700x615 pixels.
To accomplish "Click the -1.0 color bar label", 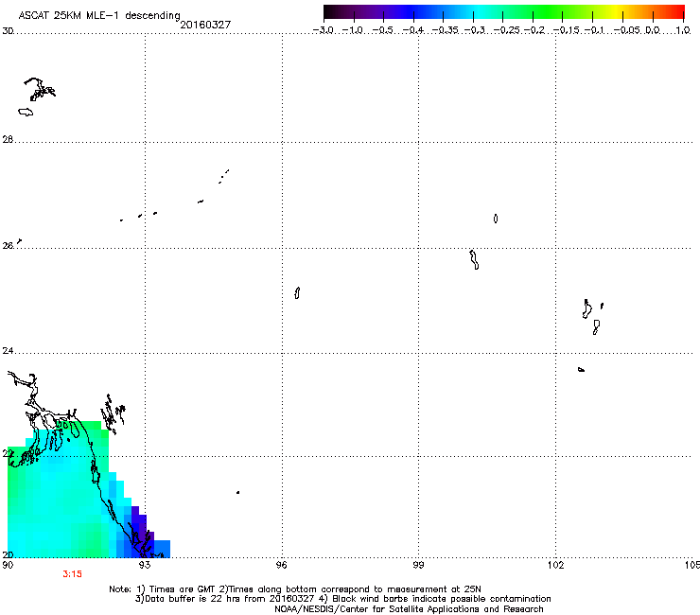I will coord(353,30).
